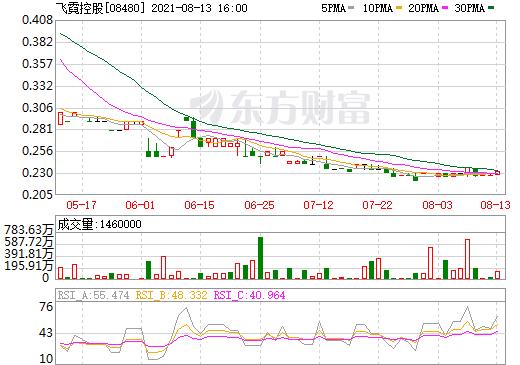Click the 成交量:1460000 volume label
This screenshot has height=365, width=520.
tap(99, 224)
